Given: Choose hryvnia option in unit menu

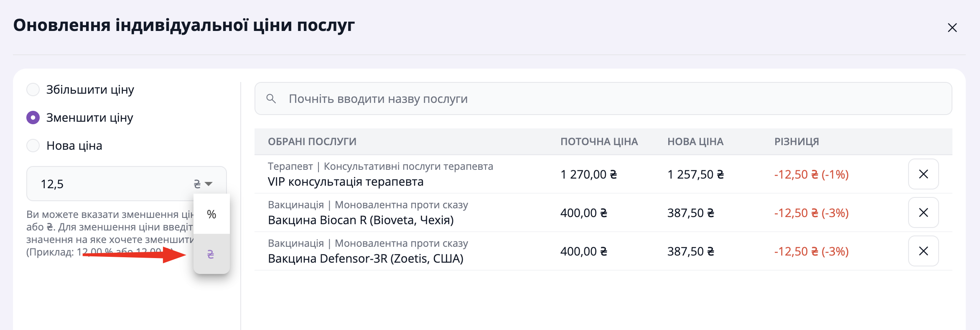Looking at the screenshot, I should [211, 254].
